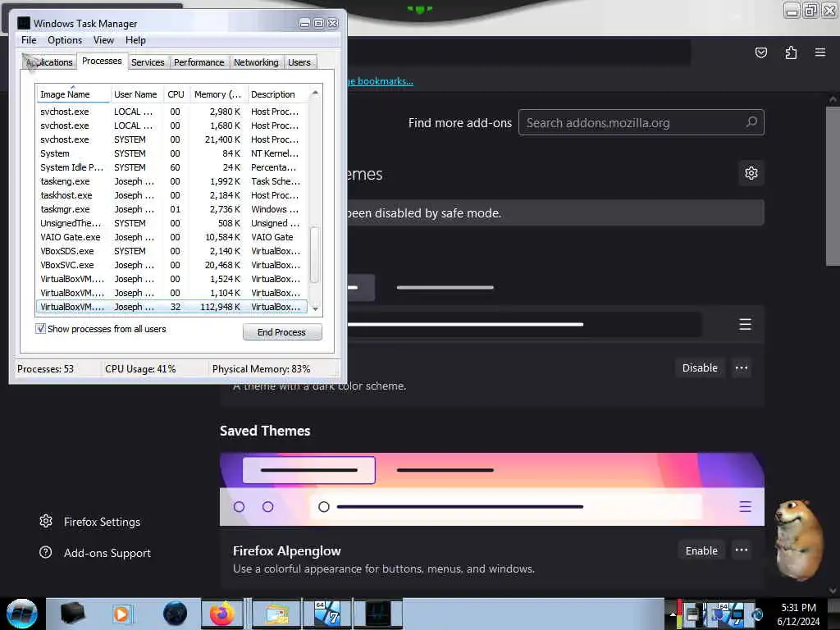Toggle Show processes from all users
840x630 pixels.
41,328
